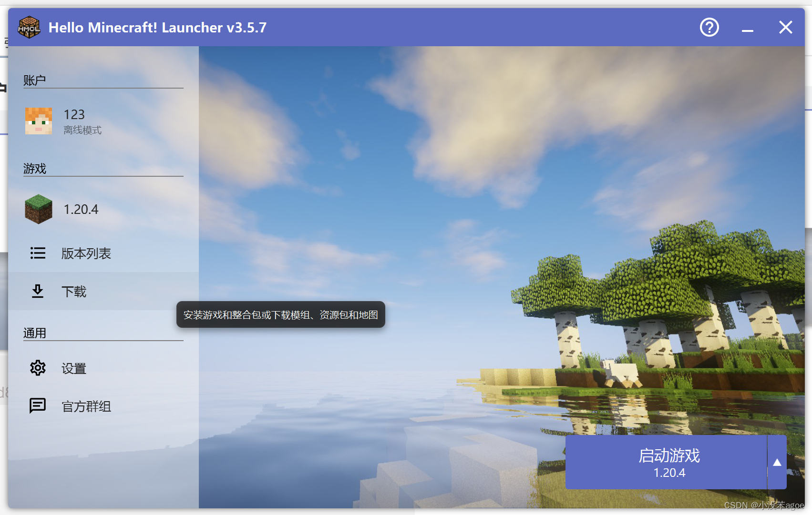
Task: Click the Alex avatar for account 123
Action: click(x=39, y=121)
